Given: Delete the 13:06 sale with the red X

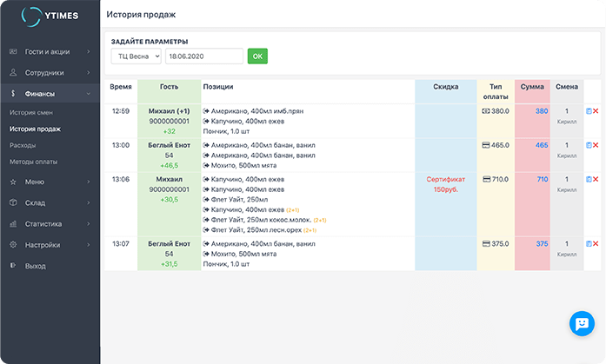Looking at the screenshot, I should pyautogui.click(x=596, y=179).
